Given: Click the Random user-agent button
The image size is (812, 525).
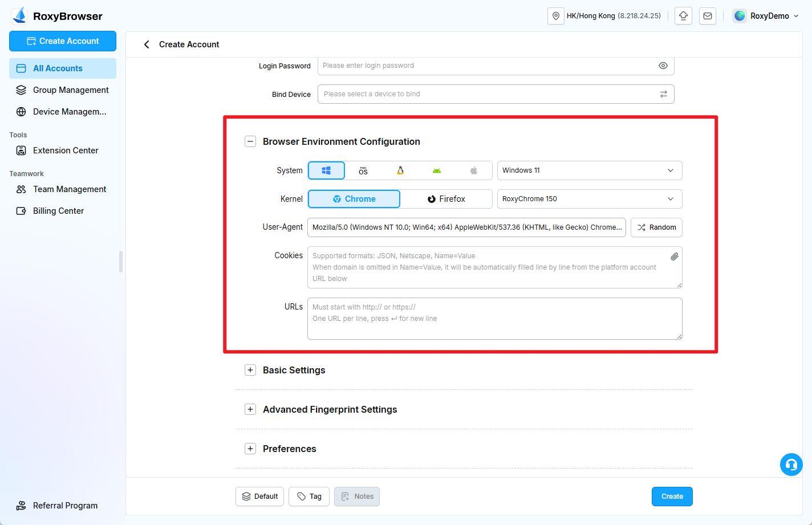Looking at the screenshot, I should coord(656,227).
